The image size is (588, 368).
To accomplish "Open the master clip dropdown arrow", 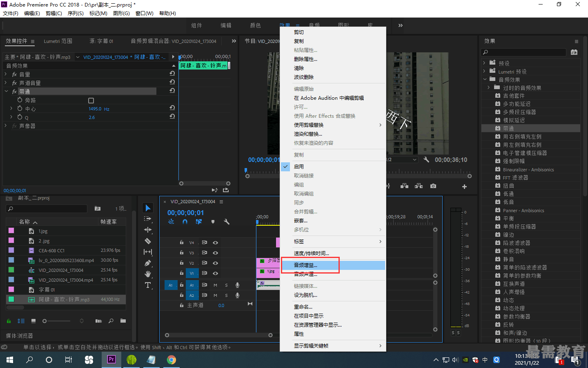I will pyautogui.click(x=78, y=57).
